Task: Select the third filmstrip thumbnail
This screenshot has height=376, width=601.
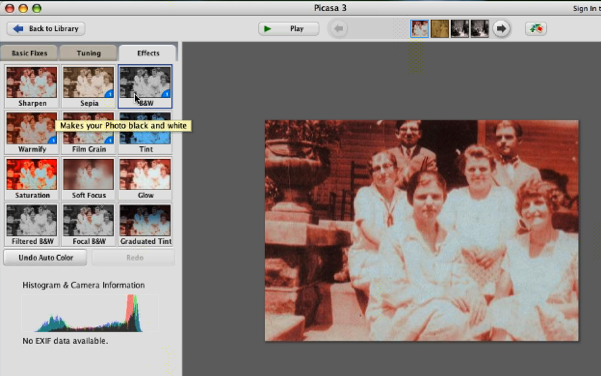Action: [460, 29]
